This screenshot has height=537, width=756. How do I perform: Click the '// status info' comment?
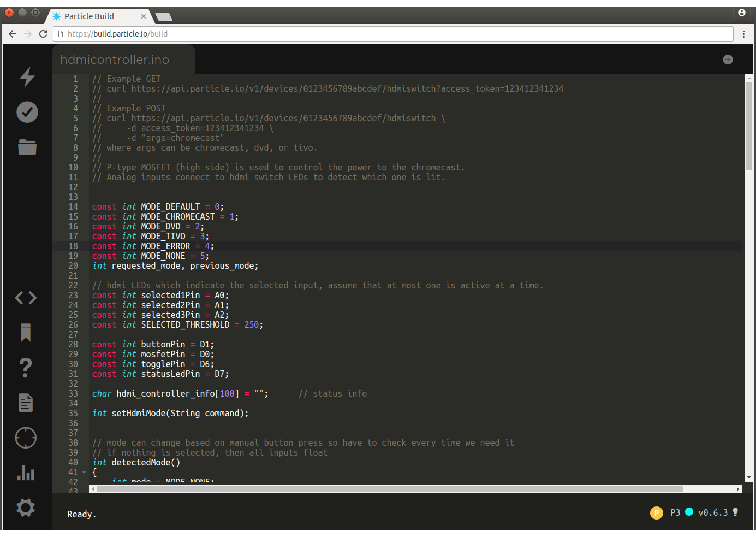332,393
